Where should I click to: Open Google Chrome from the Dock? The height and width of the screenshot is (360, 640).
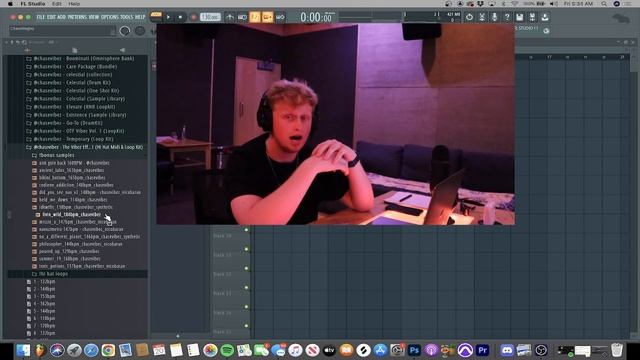coord(108,350)
